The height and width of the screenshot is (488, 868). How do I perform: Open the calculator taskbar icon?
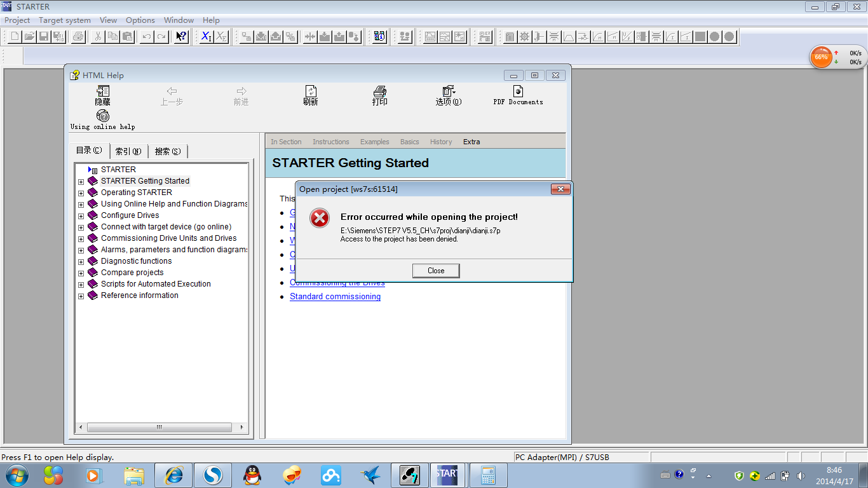(x=488, y=475)
